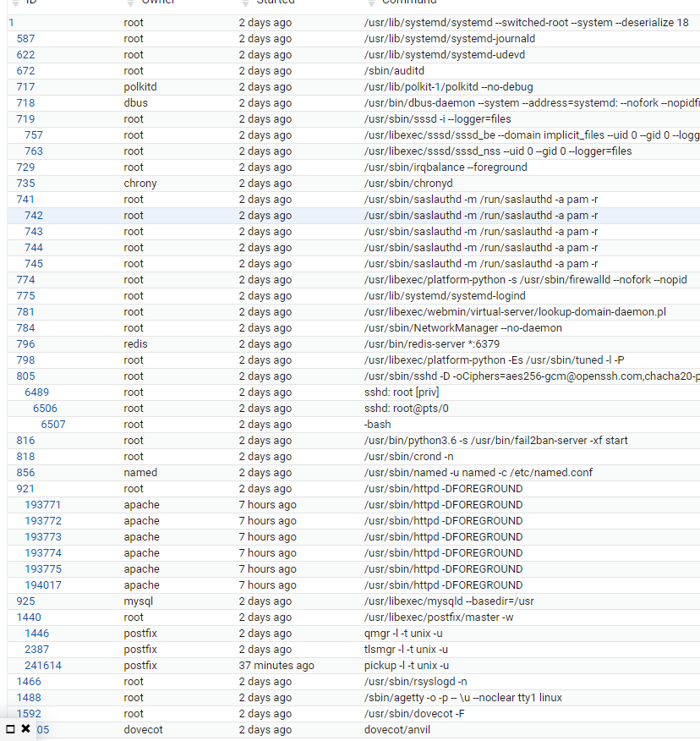Open bash process 6507

pos(53,425)
